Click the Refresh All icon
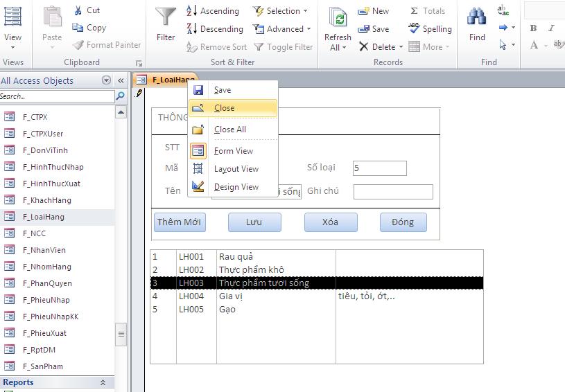The height and width of the screenshot is (392, 565). coord(338,18)
